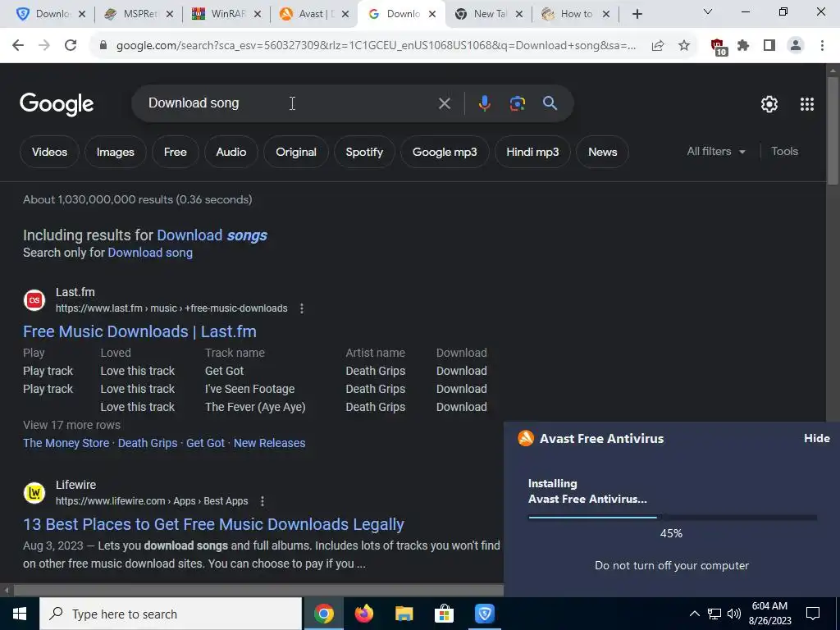Image resolution: width=840 pixels, height=630 pixels.
Task: Click the Download songs suggestion link
Action: [212, 235]
